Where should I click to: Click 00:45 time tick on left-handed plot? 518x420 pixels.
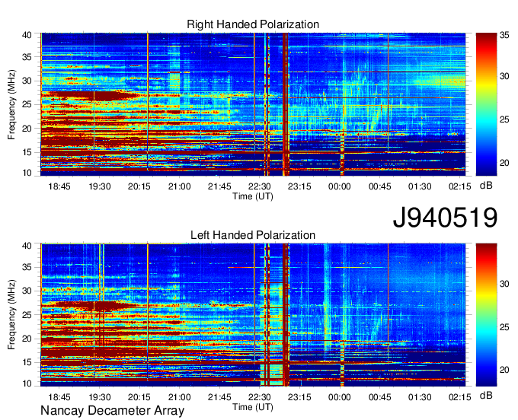[379, 397]
